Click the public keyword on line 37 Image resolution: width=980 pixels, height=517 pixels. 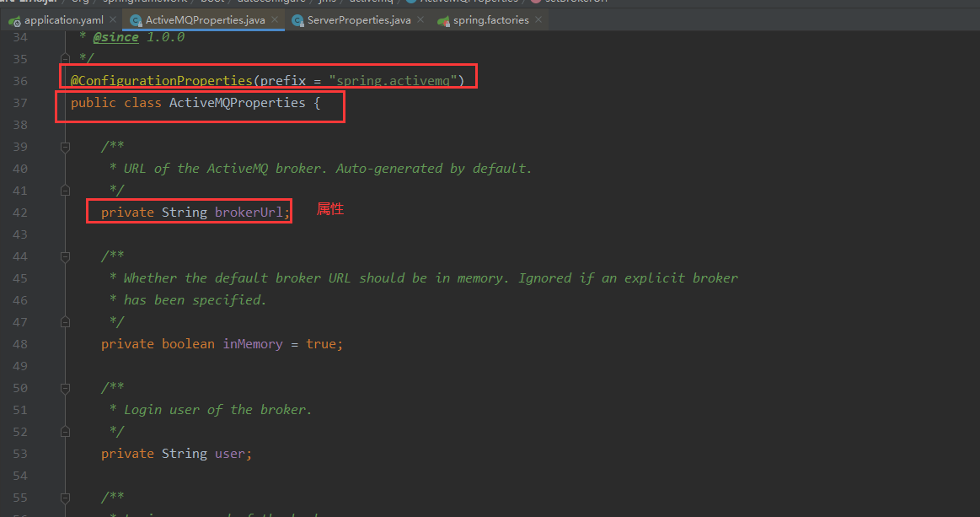point(94,103)
